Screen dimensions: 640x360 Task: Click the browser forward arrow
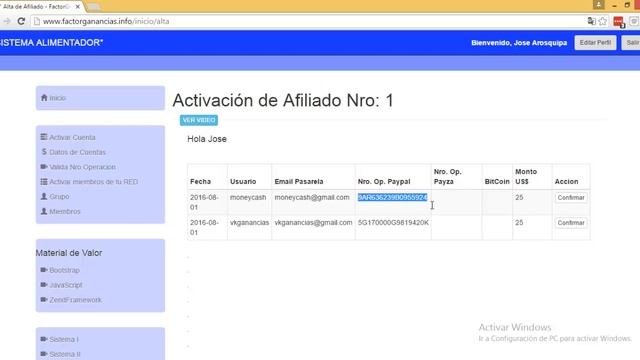coord(6,21)
